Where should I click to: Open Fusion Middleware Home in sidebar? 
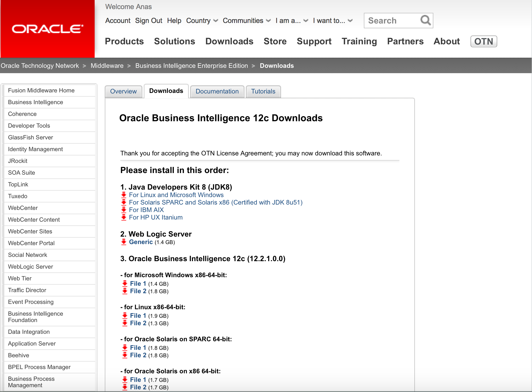pos(50,91)
